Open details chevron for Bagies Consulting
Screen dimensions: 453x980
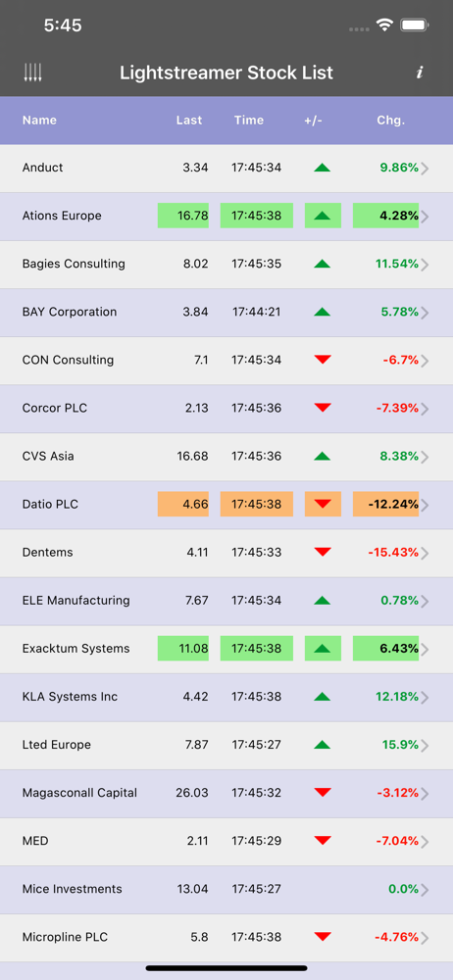coord(425,265)
